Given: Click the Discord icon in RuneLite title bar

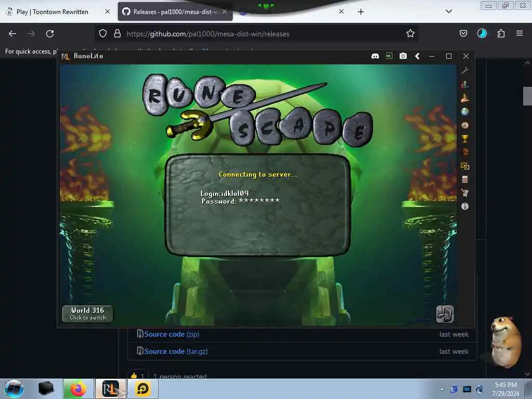Looking at the screenshot, I should coord(375,56).
